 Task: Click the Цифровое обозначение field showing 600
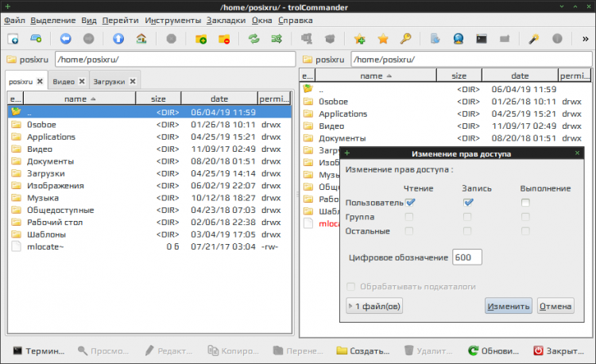click(x=467, y=258)
